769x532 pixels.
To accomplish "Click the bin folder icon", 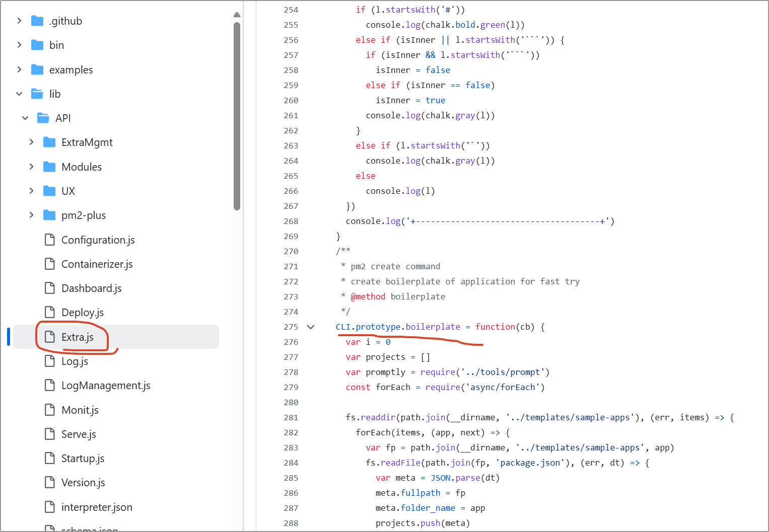I will 37,45.
